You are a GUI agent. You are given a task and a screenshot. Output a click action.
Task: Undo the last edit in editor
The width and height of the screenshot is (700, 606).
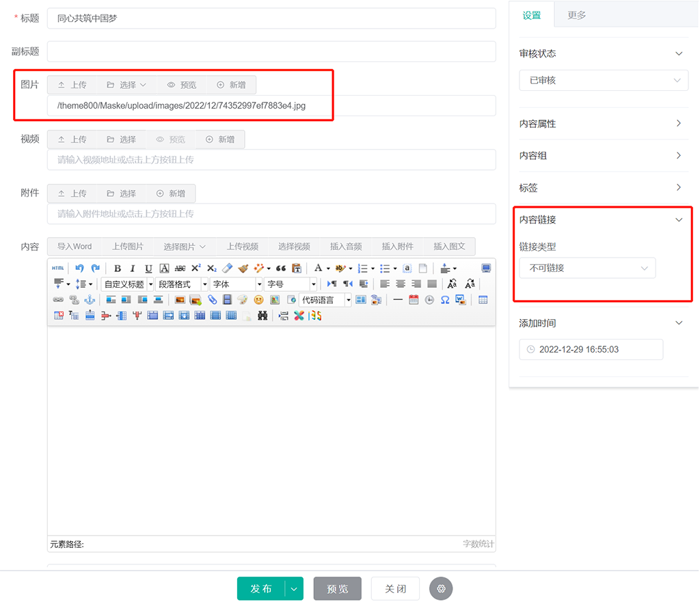point(79,268)
